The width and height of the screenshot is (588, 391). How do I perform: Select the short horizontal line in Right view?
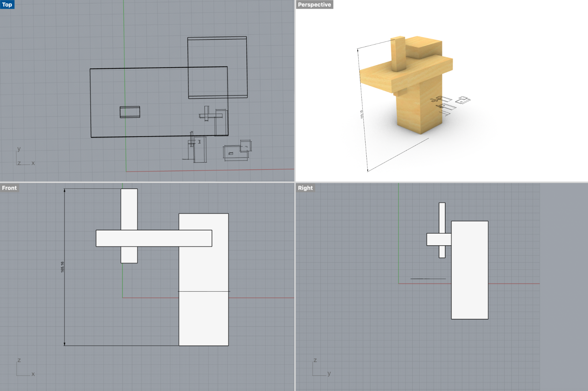(428, 279)
